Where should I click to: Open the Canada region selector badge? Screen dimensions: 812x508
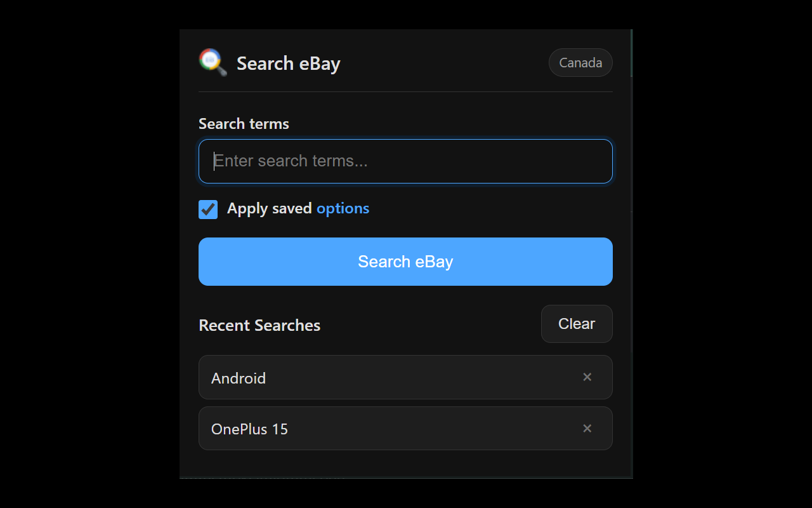pyautogui.click(x=580, y=63)
